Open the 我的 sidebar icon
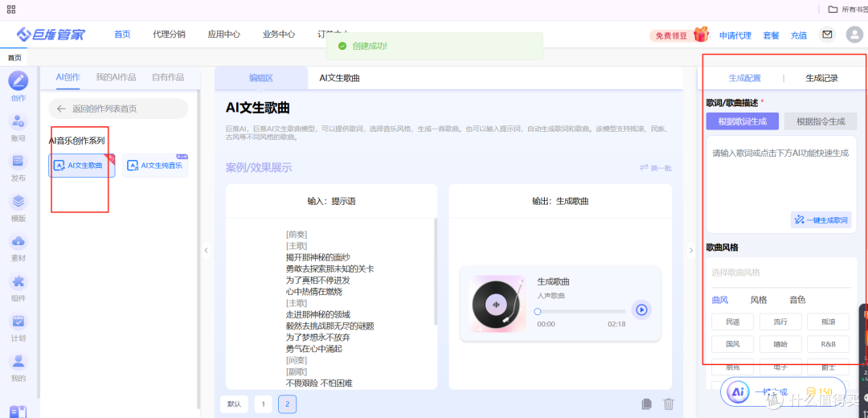The width and height of the screenshot is (868, 418). 18,361
